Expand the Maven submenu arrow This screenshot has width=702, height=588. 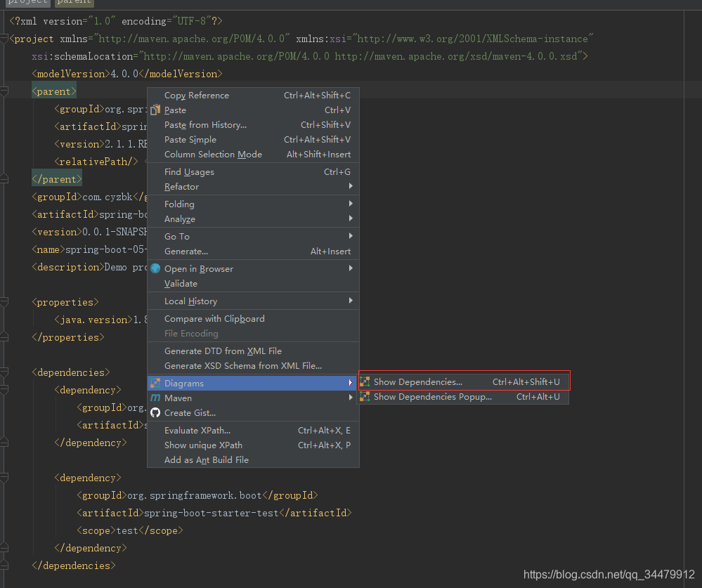[351, 398]
